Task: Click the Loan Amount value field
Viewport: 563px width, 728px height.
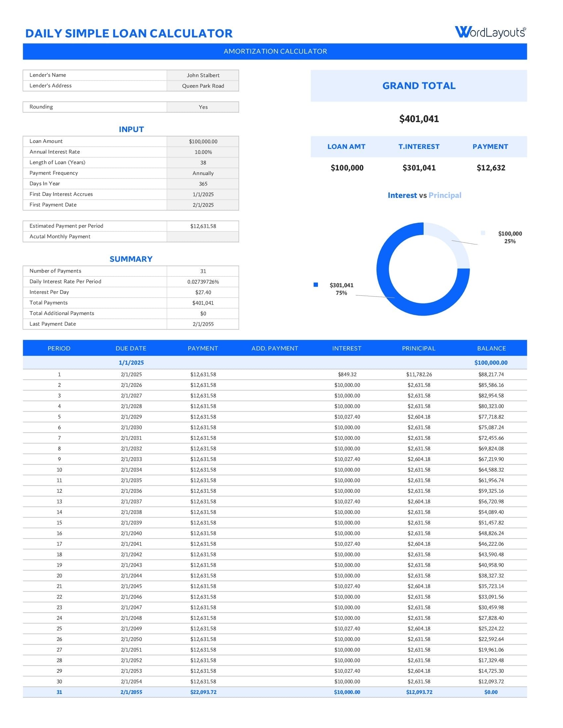Action: click(x=203, y=141)
